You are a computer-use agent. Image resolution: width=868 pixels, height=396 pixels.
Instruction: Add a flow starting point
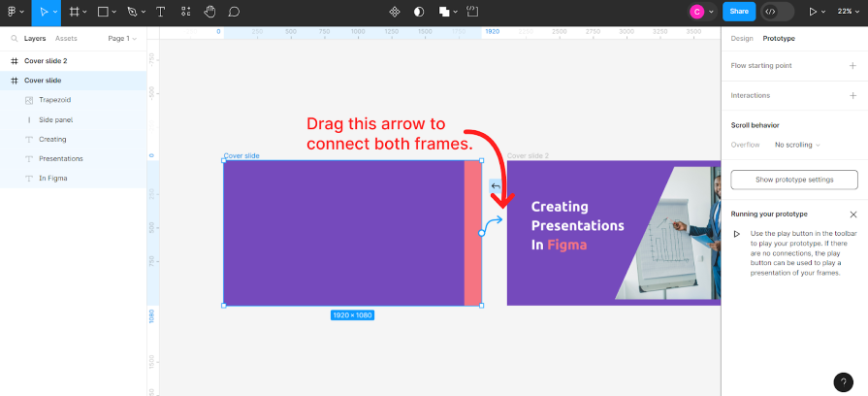tap(852, 66)
